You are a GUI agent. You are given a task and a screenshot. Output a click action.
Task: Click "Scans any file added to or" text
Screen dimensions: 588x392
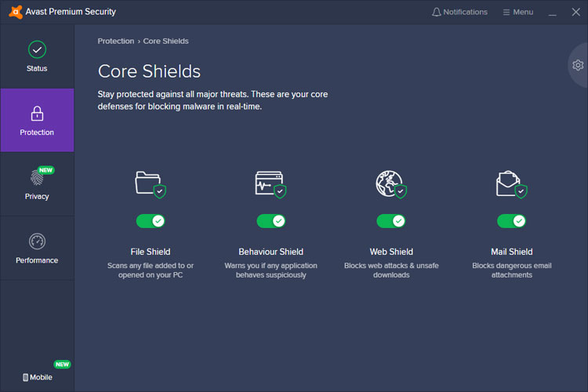tap(151, 266)
